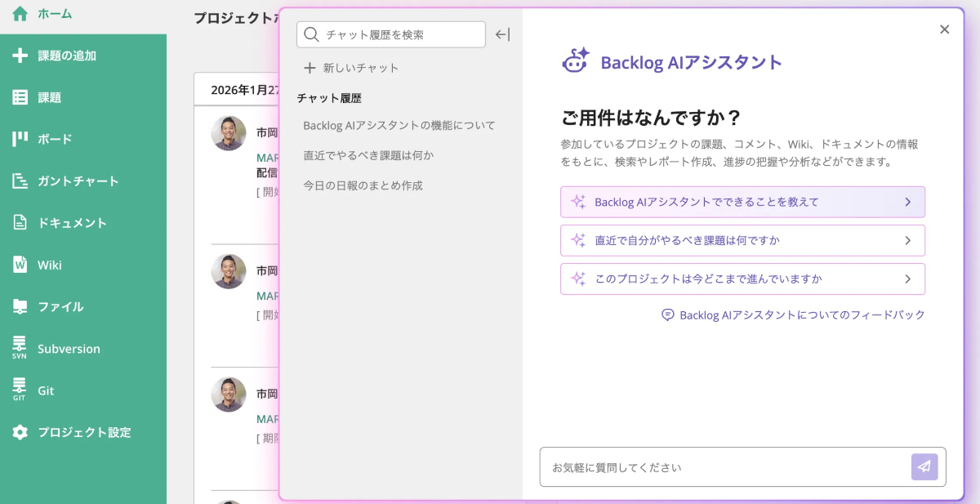This screenshot has width=980, height=504.
Task: Open the ガントチャート icon in sidebar
Action: coord(20,181)
